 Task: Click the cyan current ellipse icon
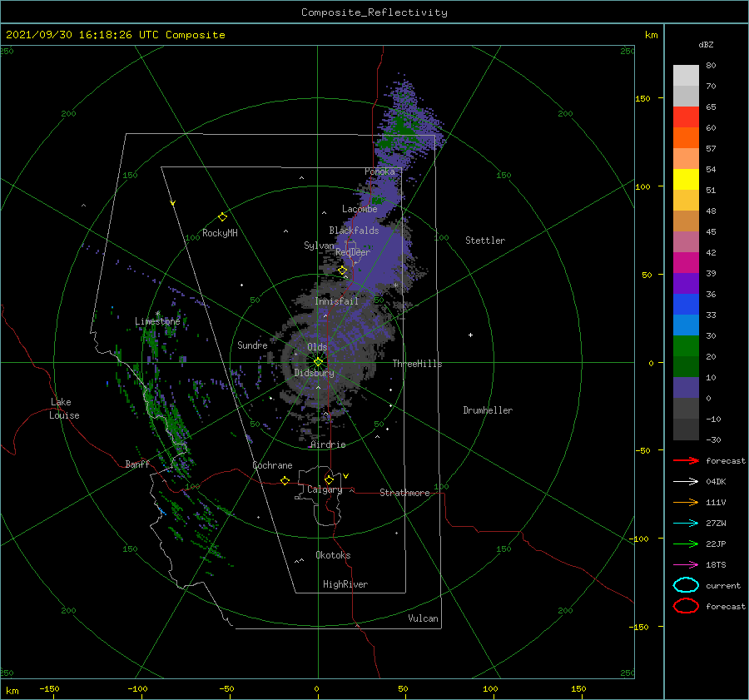[x=686, y=585]
